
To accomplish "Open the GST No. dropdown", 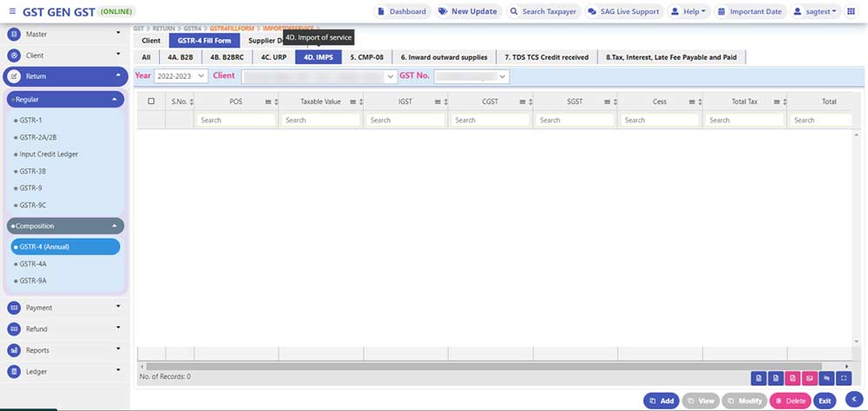I will [x=471, y=76].
